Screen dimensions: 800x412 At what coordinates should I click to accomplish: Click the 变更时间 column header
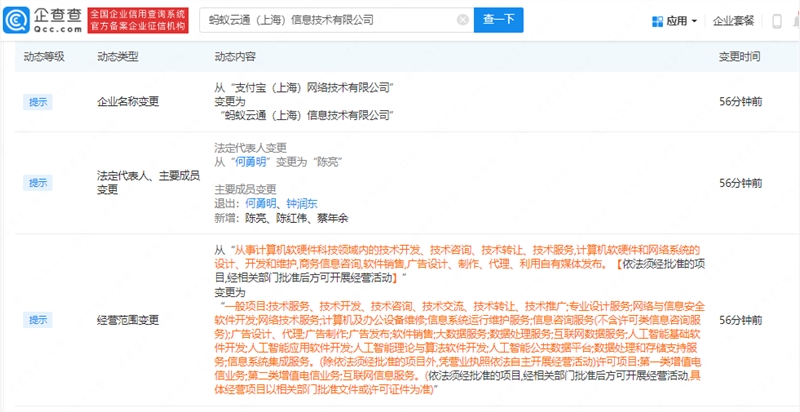click(740, 57)
